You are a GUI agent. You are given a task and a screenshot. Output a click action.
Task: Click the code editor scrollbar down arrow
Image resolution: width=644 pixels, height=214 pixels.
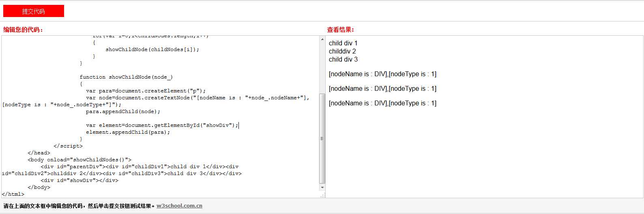click(322, 188)
